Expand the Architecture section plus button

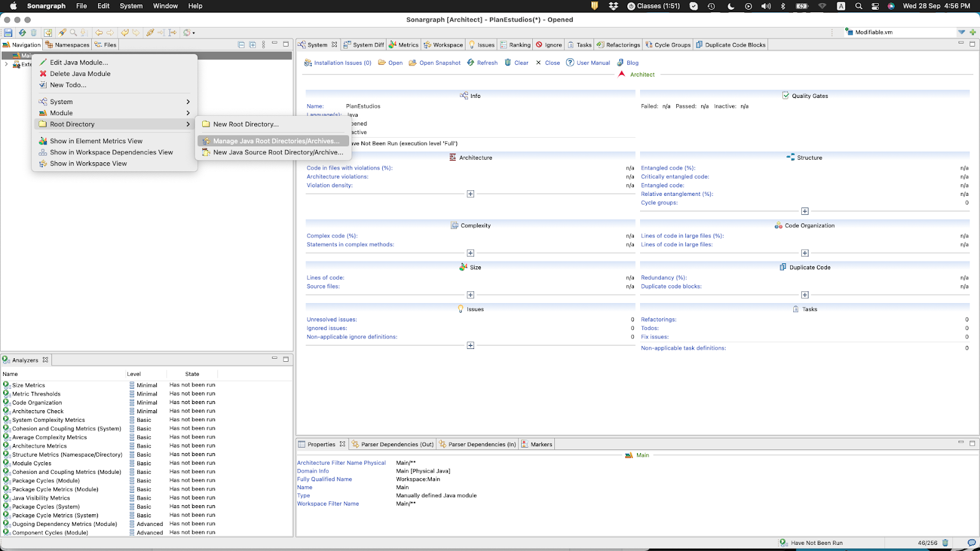point(470,194)
